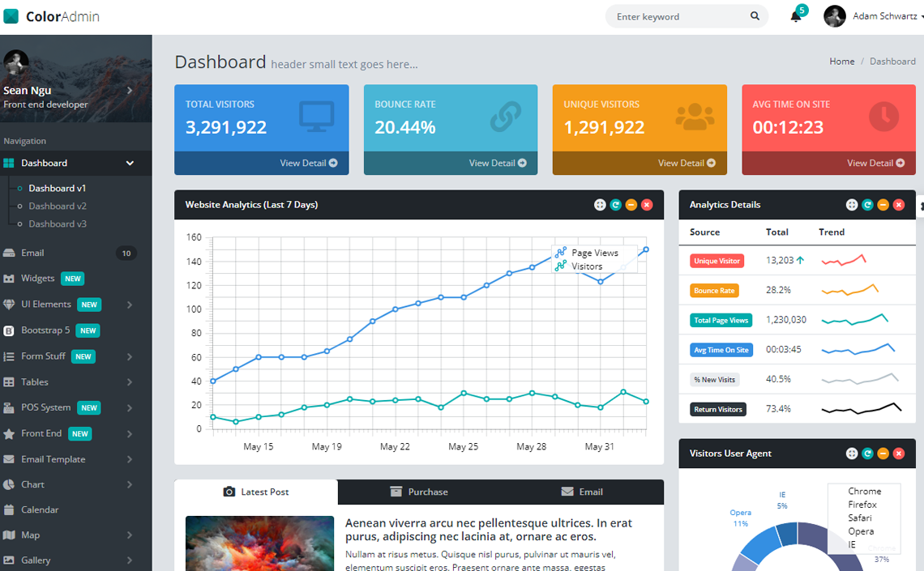Close the Visitors User Agent panel
924x571 pixels.
click(x=899, y=454)
